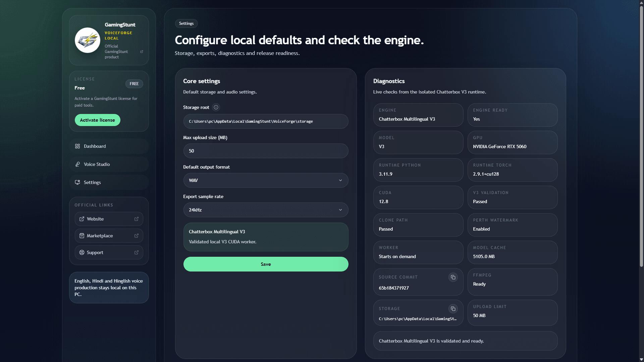The width and height of the screenshot is (644, 362).
Task: Click the Core settings heading
Action: 202,81
